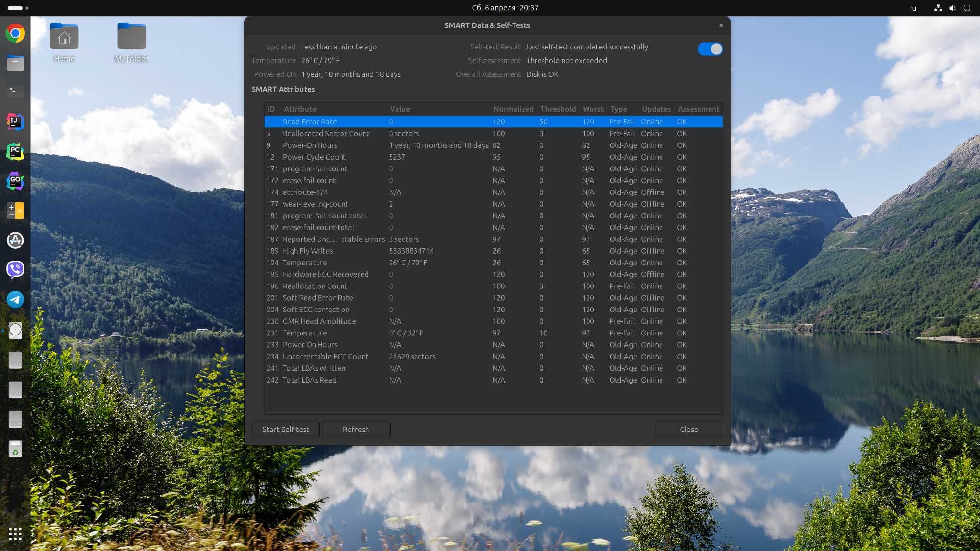
Task: Click Start Self-test button
Action: 285,429
